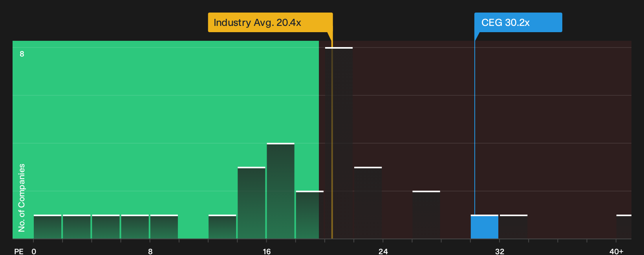Click the bar at PE 8-10
The width and height of the screenshot is (644, 255).
tap(164, 227)
